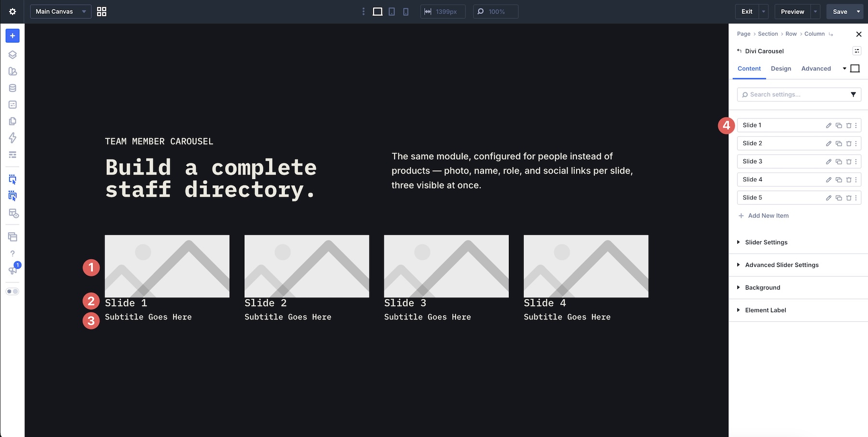Click the panel layout options icon
868x437 pixels.
(x=857, y=51)
